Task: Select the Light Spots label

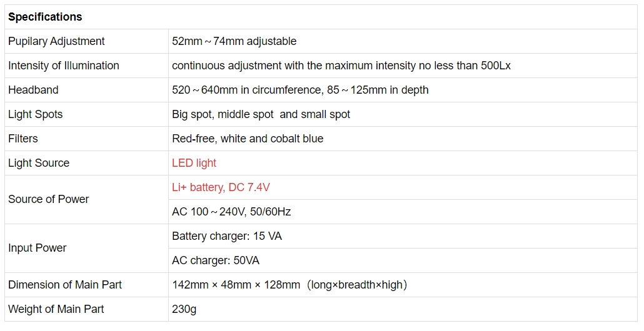Action: click(x=35, y=114)
